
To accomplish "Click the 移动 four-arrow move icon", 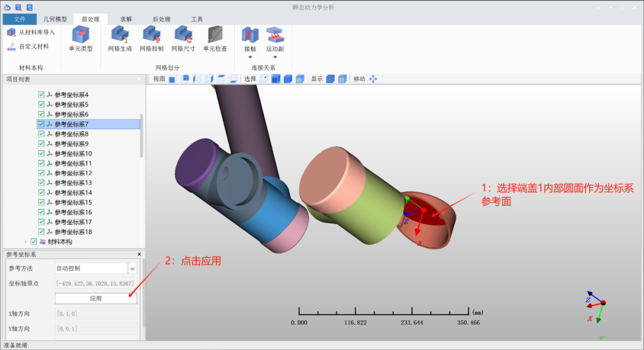I will point(373,79).
